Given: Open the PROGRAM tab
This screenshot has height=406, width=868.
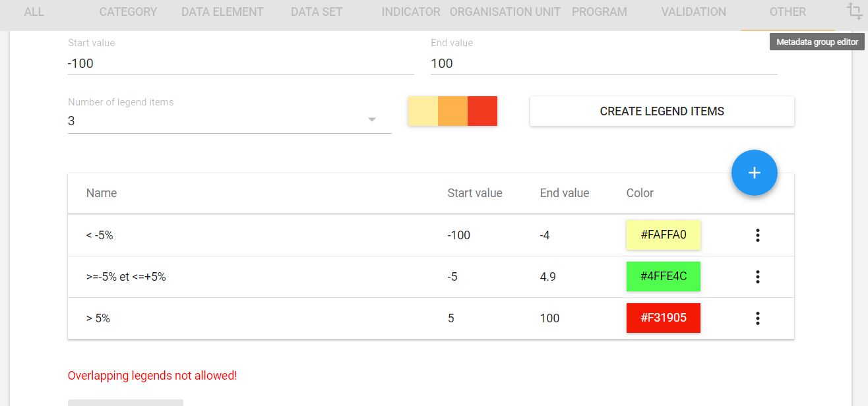Looking at the screenshot, I should pos(599,12).
